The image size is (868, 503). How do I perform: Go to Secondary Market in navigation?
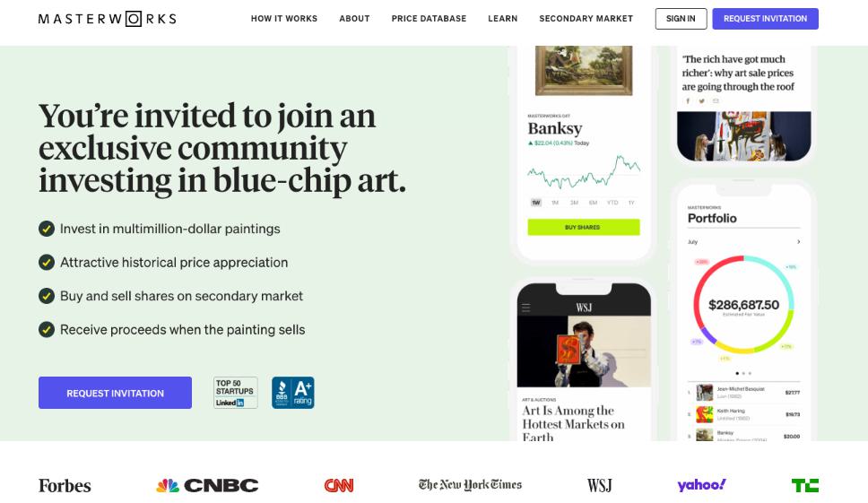coord(586,19)
